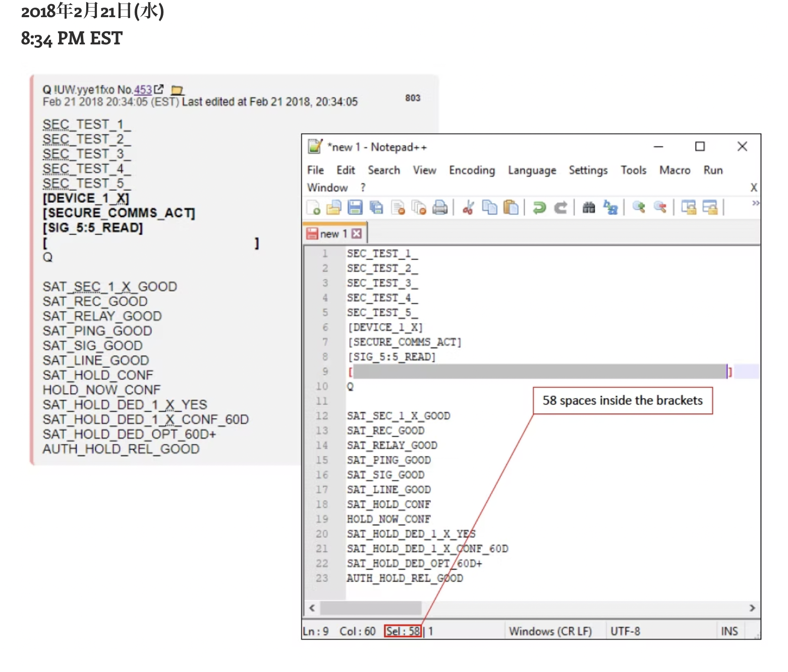Viewport: 788px width, 672px height.
Task: Click the UTF-8 encoding status field
Action: pos(625,631)
